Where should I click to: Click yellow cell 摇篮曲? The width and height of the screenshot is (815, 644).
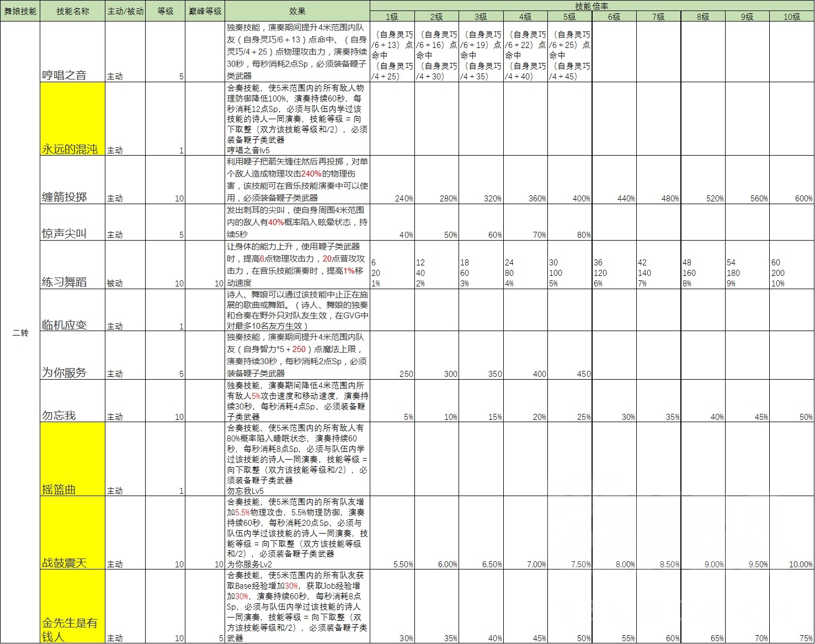pyautogui.click(x=72, y=459)
